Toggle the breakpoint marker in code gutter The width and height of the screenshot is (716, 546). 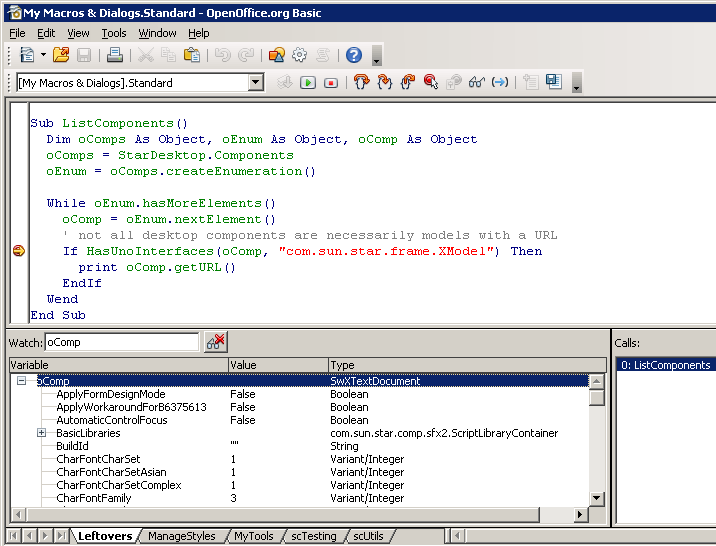[x=18, y=251]
